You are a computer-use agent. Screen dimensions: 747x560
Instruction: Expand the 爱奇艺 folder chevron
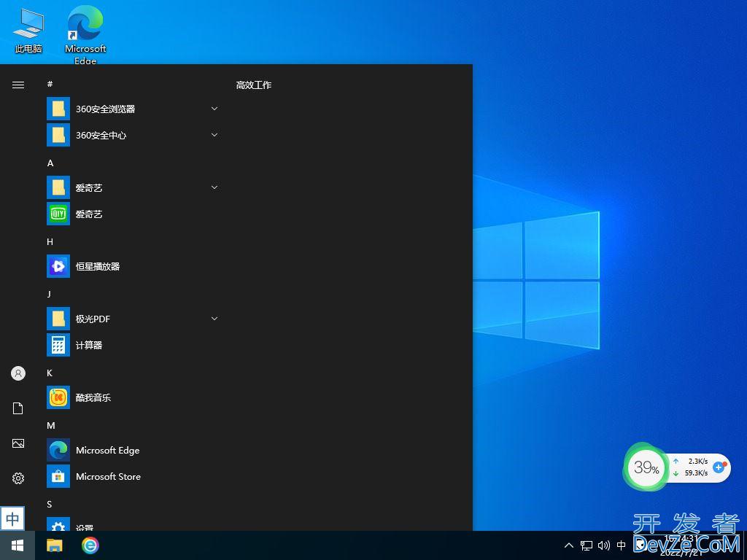214,187
